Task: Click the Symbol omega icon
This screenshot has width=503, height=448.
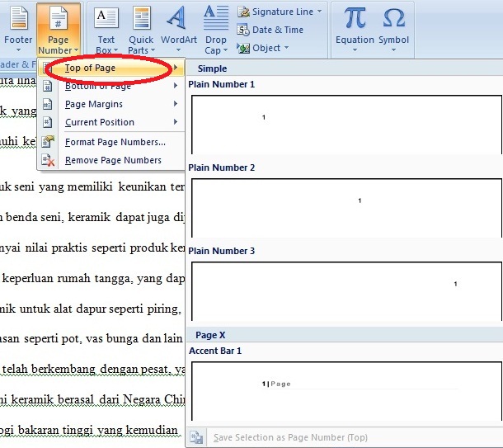Action: [393, 18]
